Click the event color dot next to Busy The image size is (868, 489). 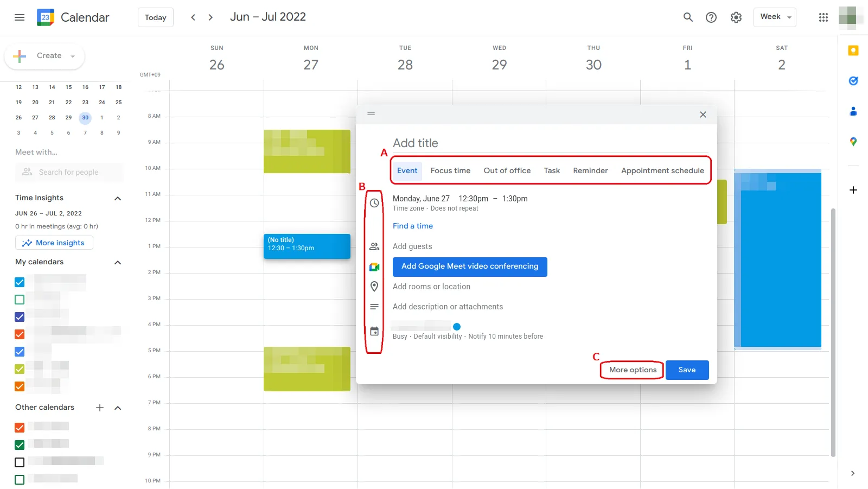456,326
